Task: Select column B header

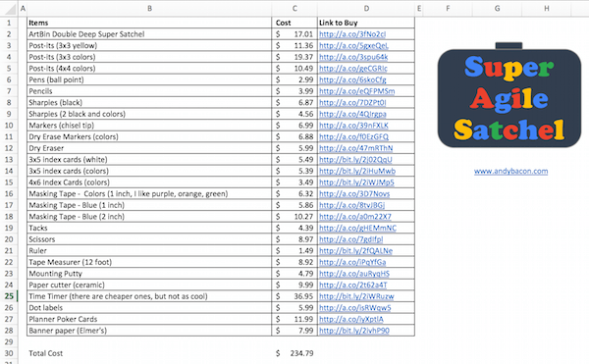Action: pyautogui.click(x=149, y=8)
